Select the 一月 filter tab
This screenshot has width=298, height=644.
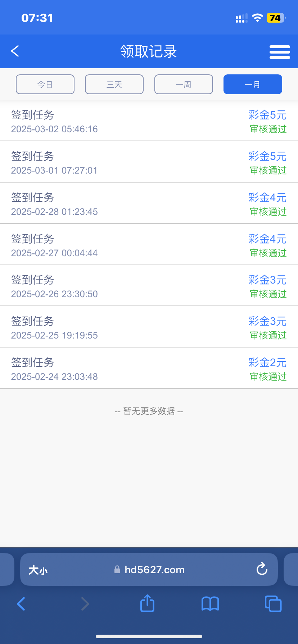pos(253,84)
